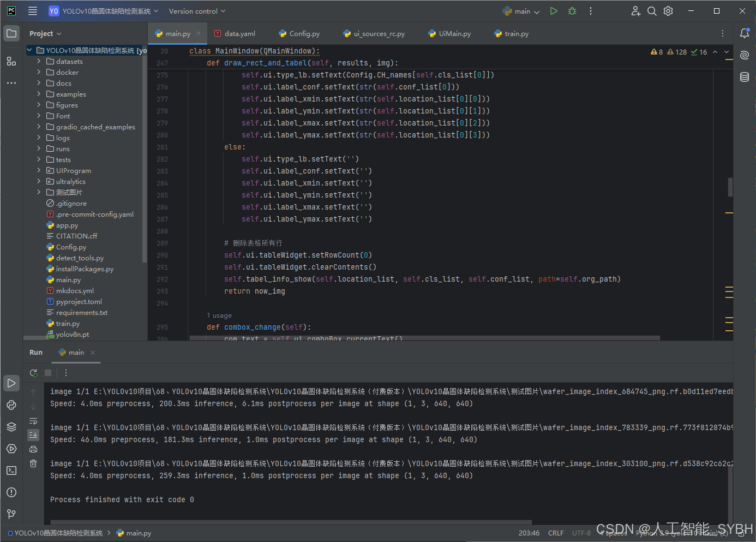756x542 pixels.
Task: Open IDE settings gear icon
Action: (668, 11)
